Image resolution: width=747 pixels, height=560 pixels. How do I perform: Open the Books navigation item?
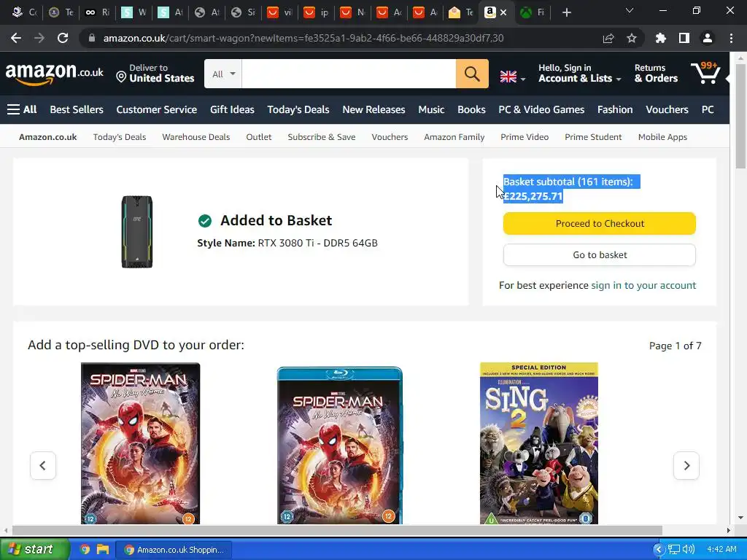pyautogui.click(x=471, y=109)
